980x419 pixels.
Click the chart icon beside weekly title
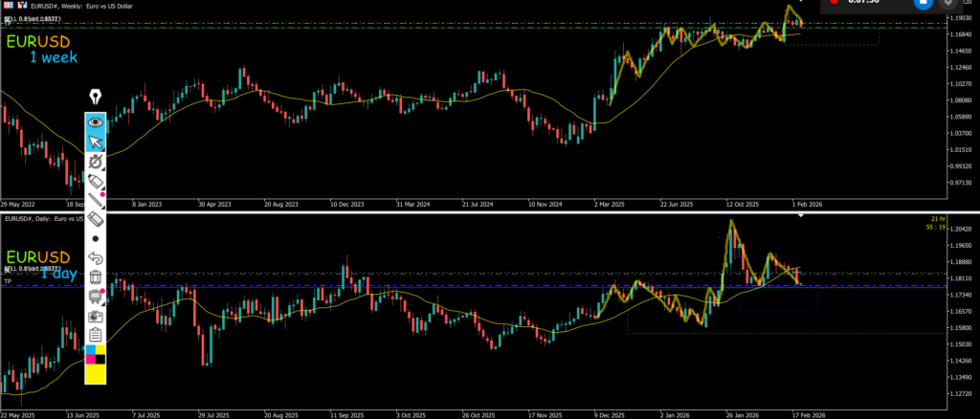[x=23, y=6]
